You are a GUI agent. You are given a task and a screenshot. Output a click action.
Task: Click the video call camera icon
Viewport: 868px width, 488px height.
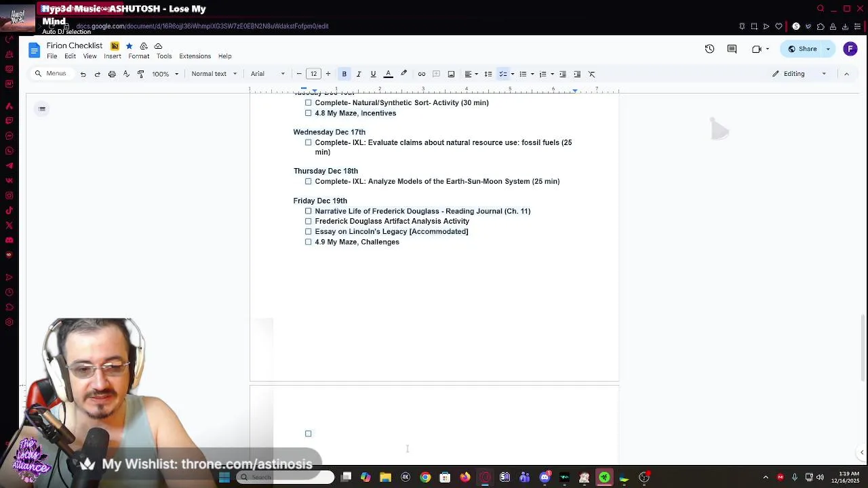pyautogui.click(x=757, y=49)
